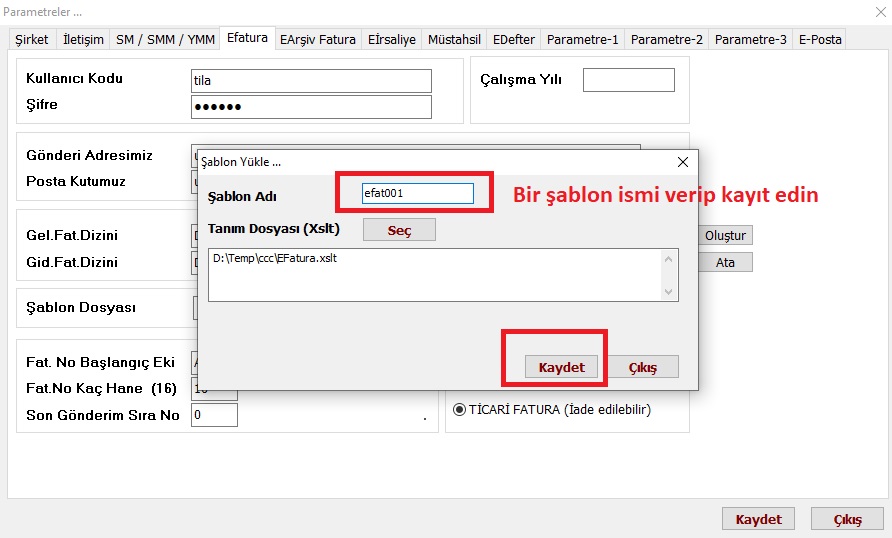The height and width of the screenshot is (538, 892).
Task: Click the Şifre password field
Action: (x=311, y=107)
